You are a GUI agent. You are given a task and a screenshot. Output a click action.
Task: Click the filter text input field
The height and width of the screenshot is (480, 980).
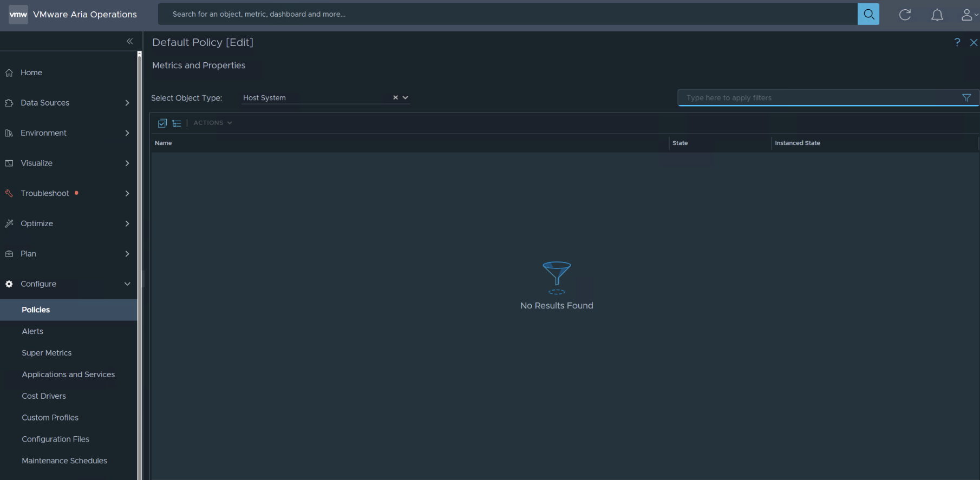pos(818,98)
